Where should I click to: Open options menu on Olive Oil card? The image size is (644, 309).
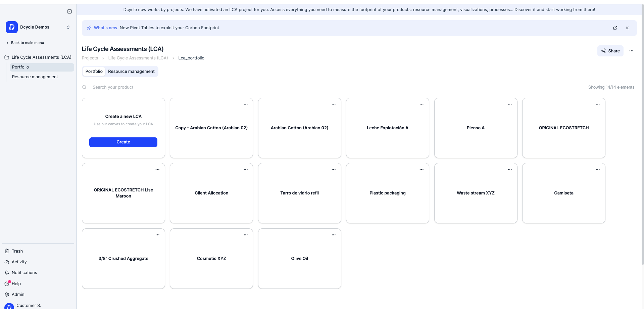334,235
